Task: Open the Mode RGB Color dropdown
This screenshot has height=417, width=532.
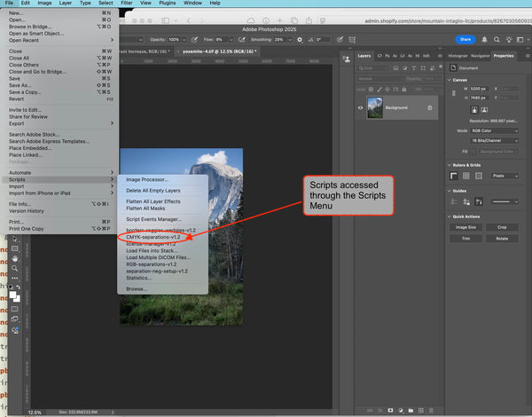Action: tap(495, 130)
